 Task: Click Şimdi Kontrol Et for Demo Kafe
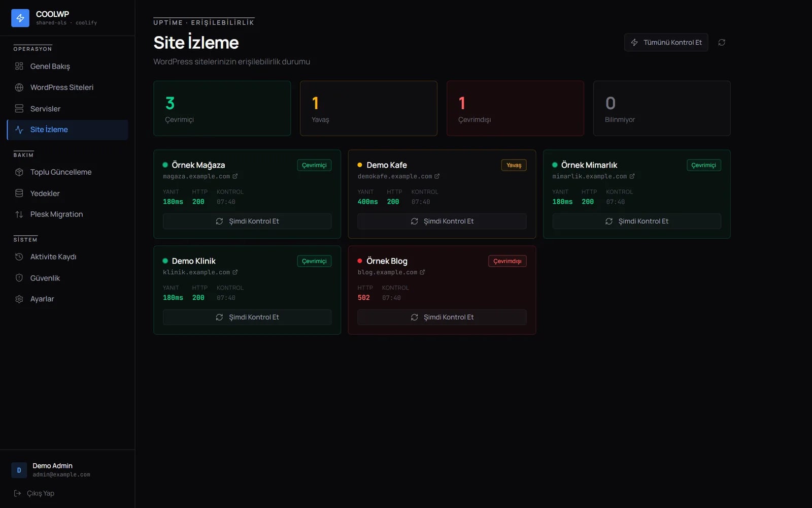click(442, 221)
